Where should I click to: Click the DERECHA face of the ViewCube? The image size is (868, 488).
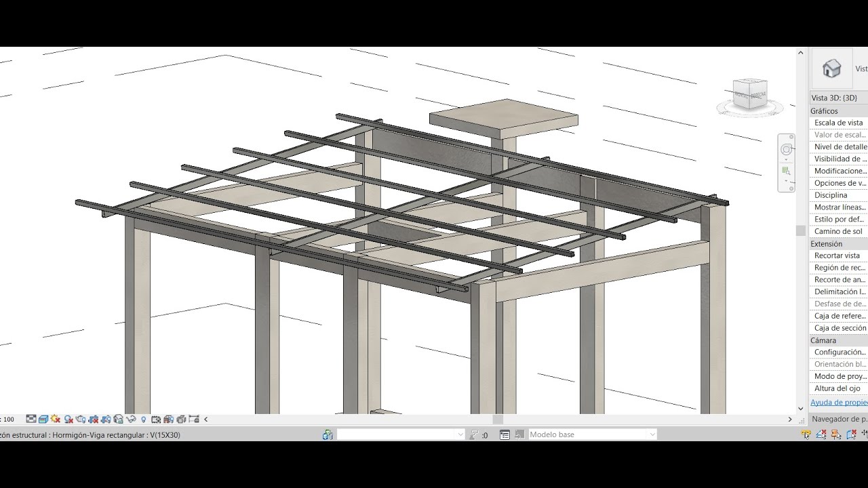pyautogui.click(x=758, y=95)
